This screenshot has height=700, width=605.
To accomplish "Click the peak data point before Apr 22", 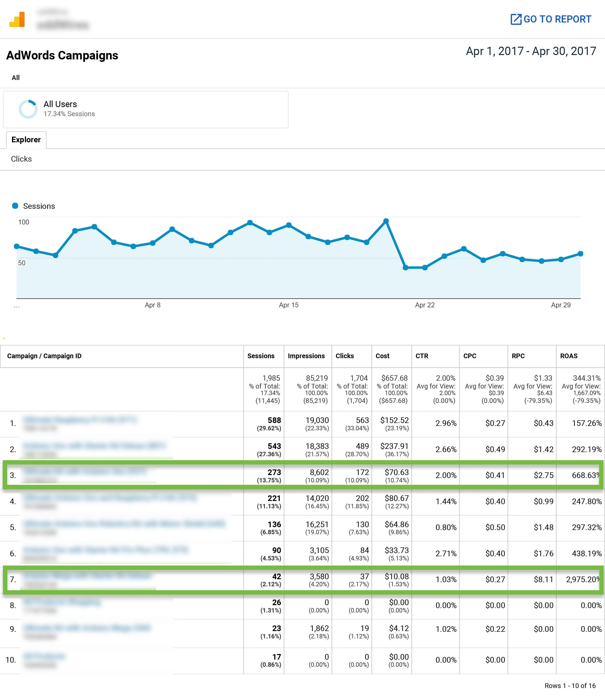I will [386, 221].
